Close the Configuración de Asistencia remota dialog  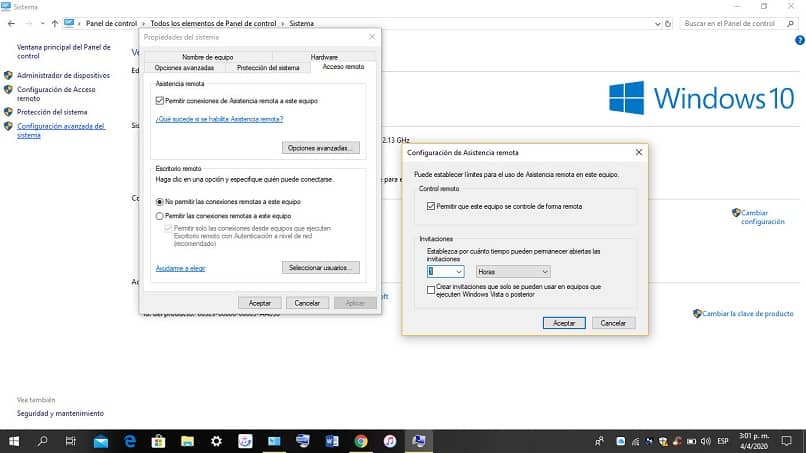click(x=638, y=152)
